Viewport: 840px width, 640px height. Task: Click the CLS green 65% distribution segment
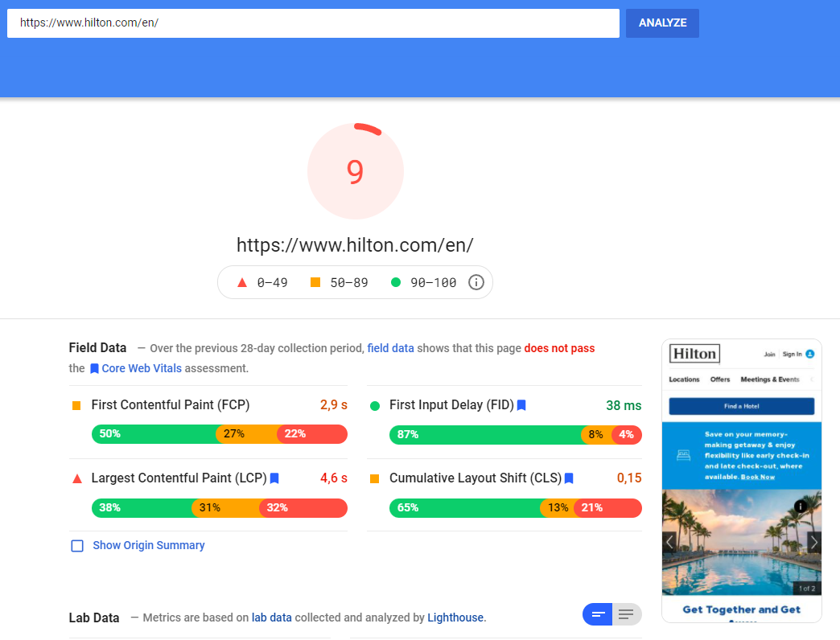(x=466, y=508)
